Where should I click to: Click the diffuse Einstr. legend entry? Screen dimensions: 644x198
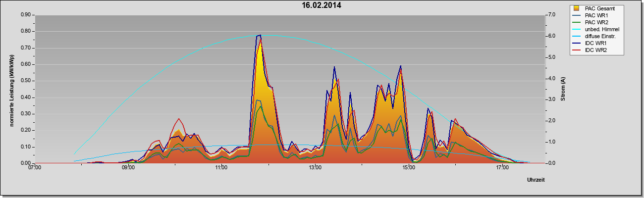pyautogui.click(x=597, y=37)
